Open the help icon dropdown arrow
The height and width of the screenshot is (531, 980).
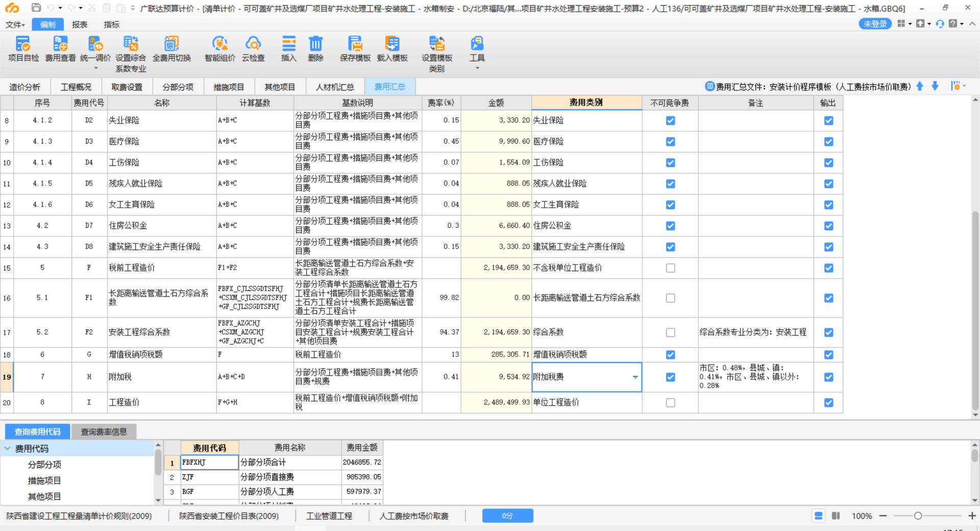click(962, 23)
